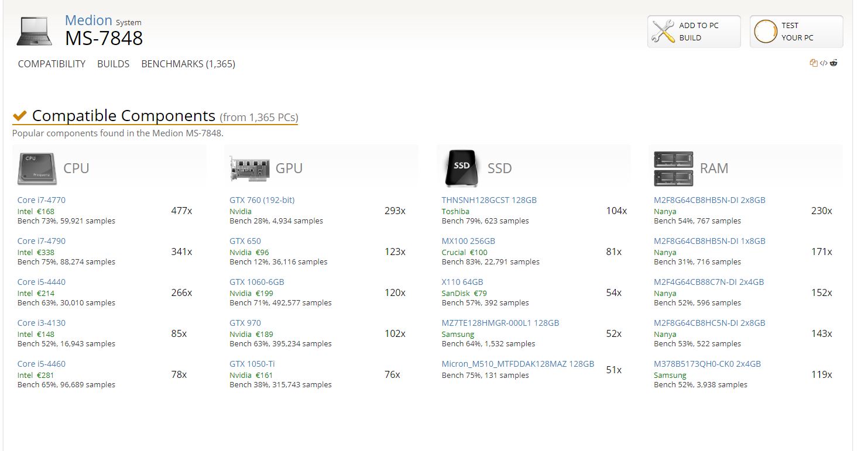This screenshot has width=868, height=451.
Task: Open the SSD category heading
Action: click(x=499, y=168)
